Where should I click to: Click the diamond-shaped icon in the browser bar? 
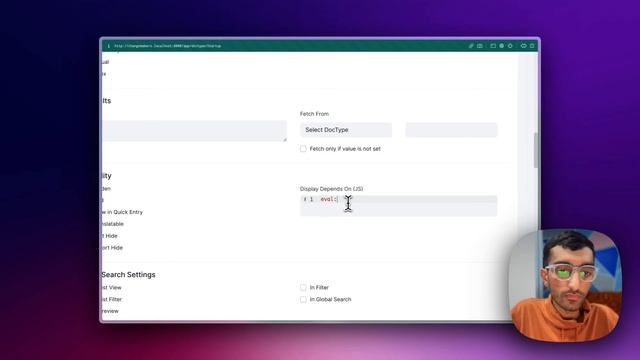pos(510,46)
